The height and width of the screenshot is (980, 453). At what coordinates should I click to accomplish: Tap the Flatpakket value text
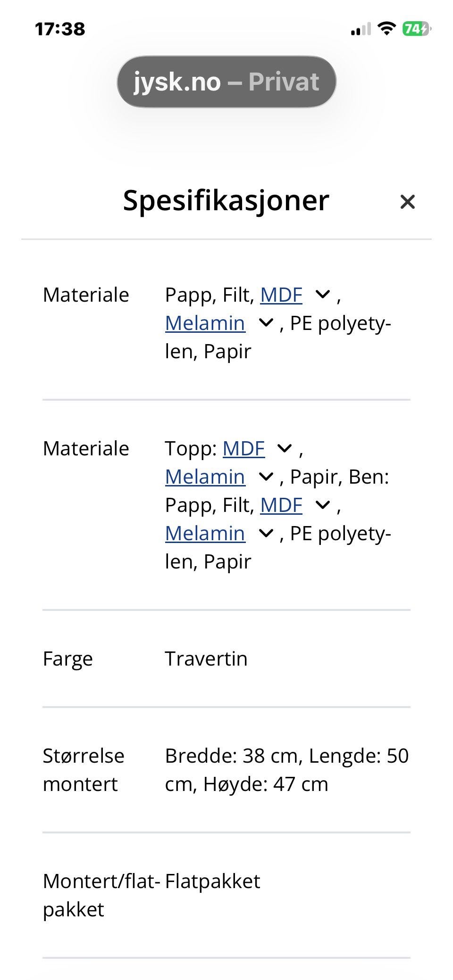(x=212, y=881)
